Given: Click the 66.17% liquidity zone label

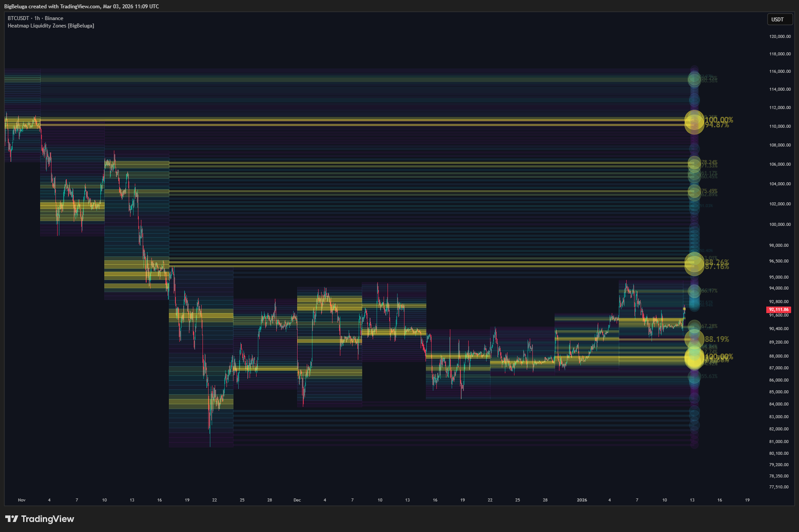Looking at the screenshot, I should click(709, 291).
